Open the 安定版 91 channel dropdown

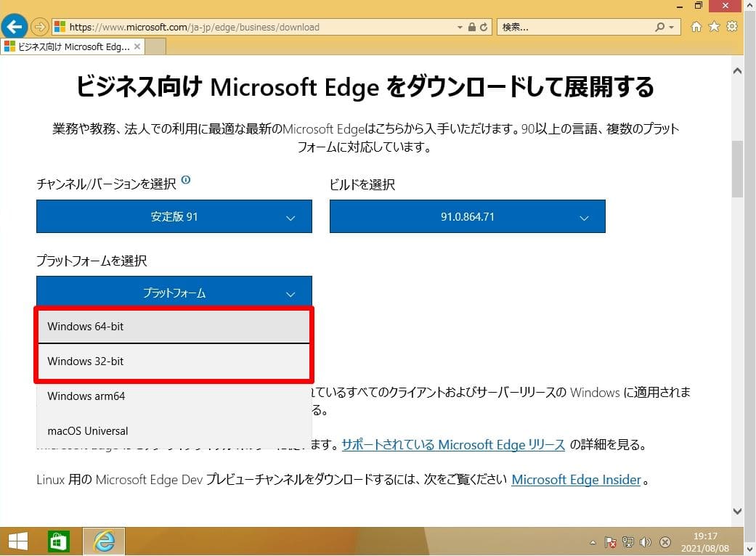pyautogui.click(x=174, y=216)
